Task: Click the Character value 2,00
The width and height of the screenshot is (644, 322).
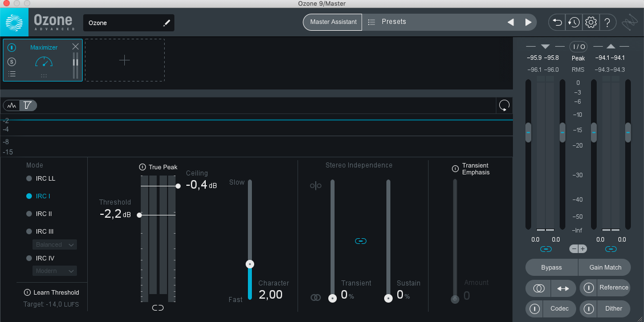Action: 271,295
